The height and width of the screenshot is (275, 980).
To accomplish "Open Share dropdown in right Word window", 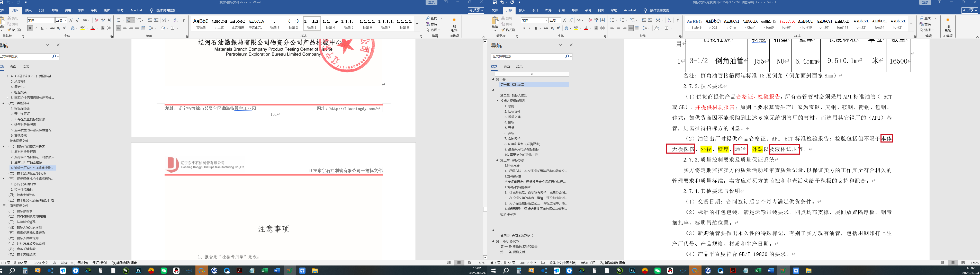I will (970, 10).
